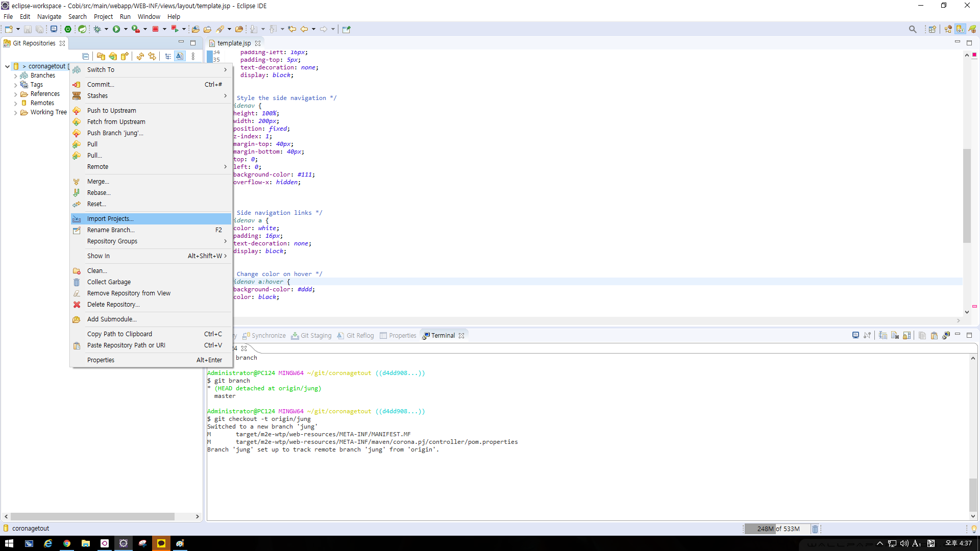Image resolution: width=980 pixels, height=551 pixels.
Task: Switch to the Git Staging tab
Action: tap(311, 335)
